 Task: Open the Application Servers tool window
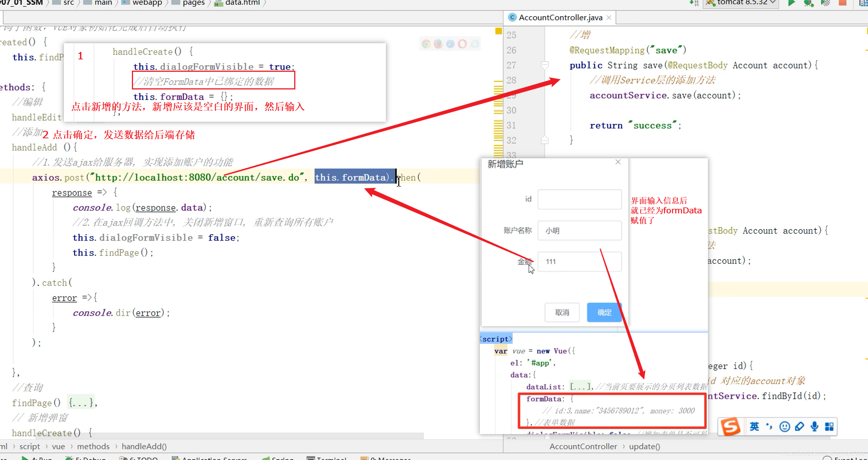point(210,458)
